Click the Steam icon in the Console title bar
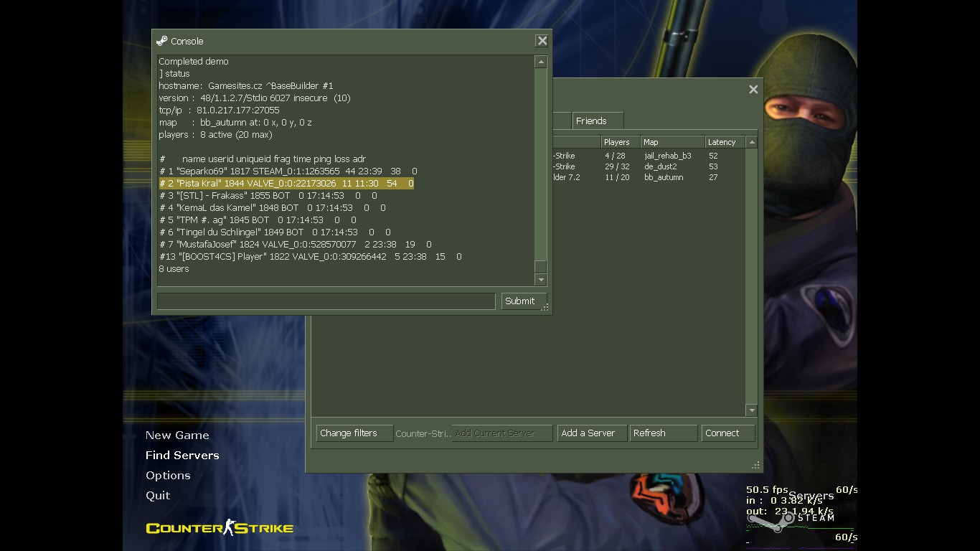This screenshot has height=551, width=980. (x=162, y=41)
